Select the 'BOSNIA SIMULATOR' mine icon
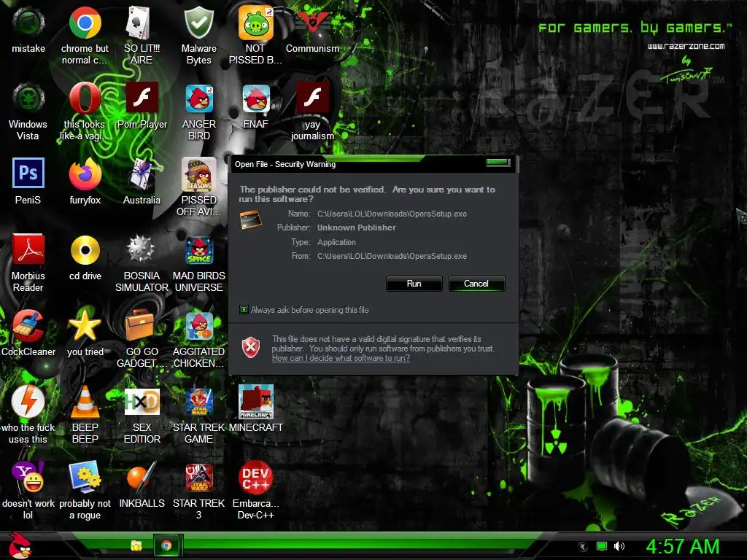This screenshot has height=560, width=747. (x=141, y=249)
